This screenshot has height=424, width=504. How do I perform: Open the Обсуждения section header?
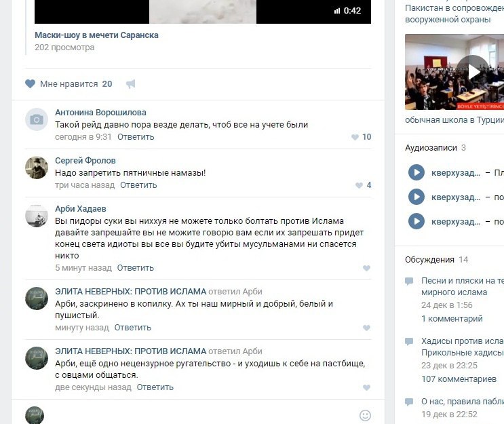pos(430,260)
